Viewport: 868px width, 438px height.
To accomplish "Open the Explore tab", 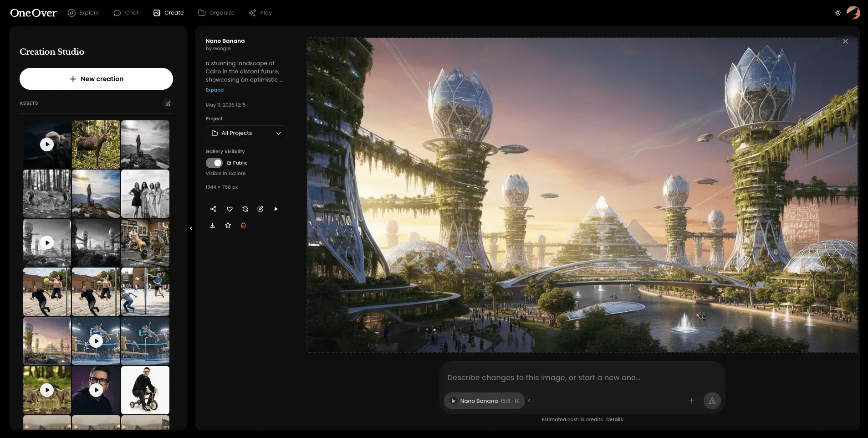I will point(83,13).
